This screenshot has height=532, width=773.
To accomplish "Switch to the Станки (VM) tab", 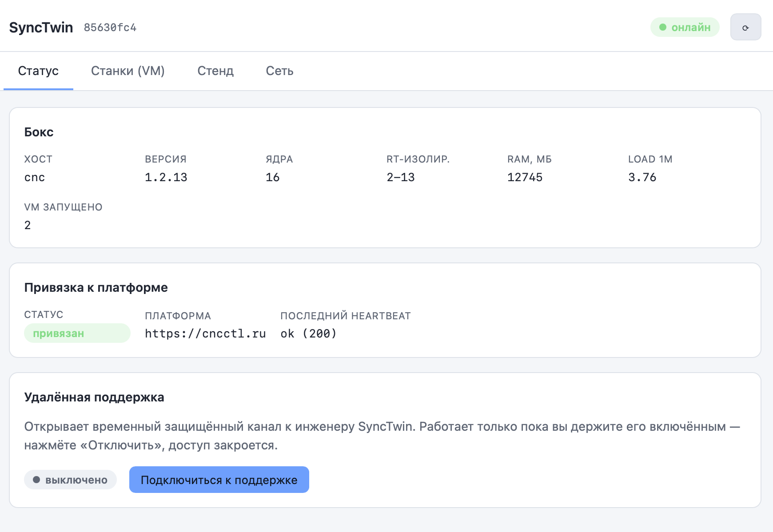I will pos(128,71).
